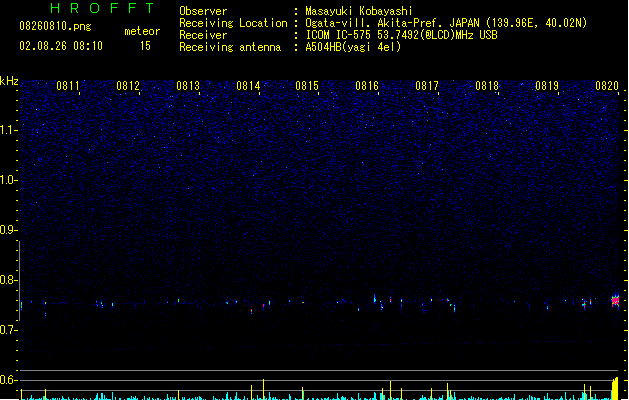Click the 0816 time marker
The image size is (629, 400).
click(367, 86)
